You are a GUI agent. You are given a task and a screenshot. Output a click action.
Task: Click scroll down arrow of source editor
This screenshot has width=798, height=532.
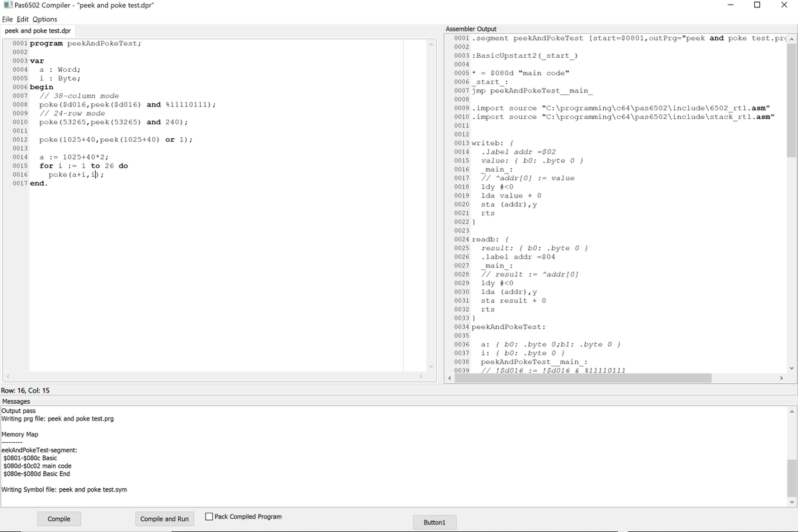430,366
